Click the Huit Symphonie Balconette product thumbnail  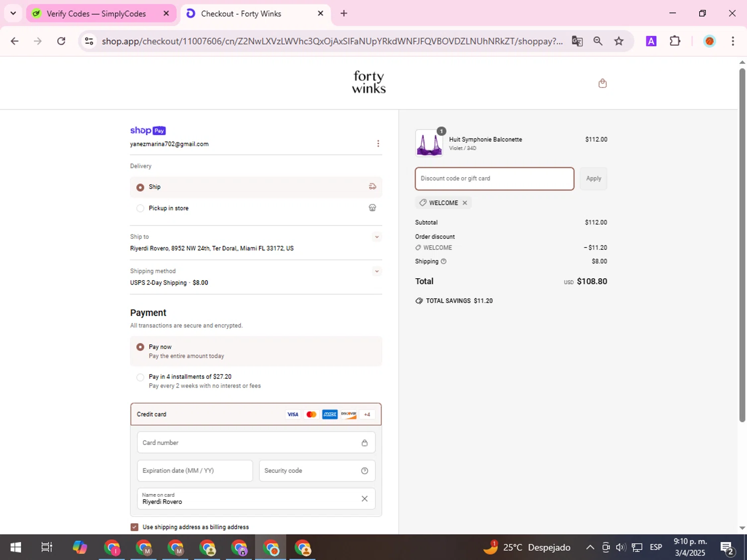pos(429,143)
